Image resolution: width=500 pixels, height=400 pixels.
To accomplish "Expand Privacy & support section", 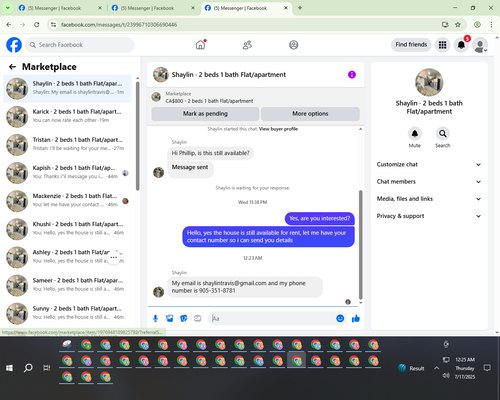I will point(429,216).
